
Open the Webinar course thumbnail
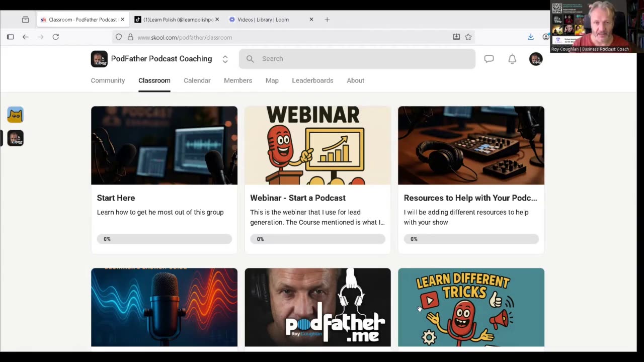317,145
